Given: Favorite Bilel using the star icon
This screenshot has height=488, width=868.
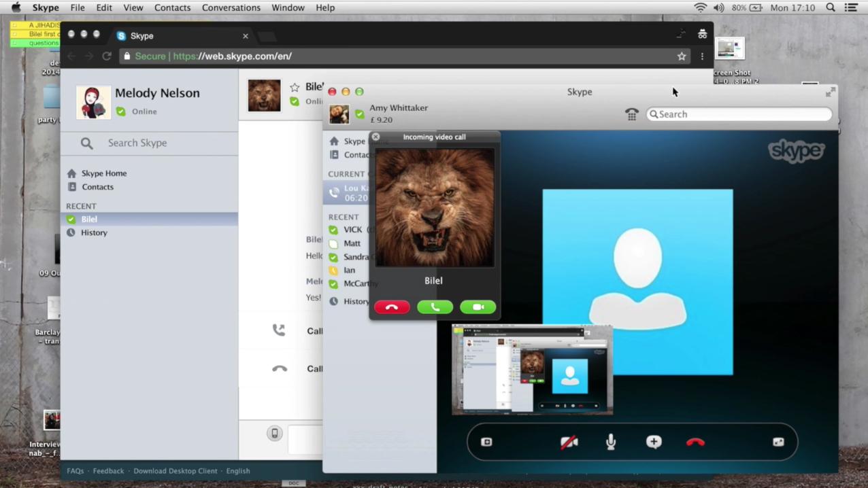Looking at the screenshot, I should 295,87.
